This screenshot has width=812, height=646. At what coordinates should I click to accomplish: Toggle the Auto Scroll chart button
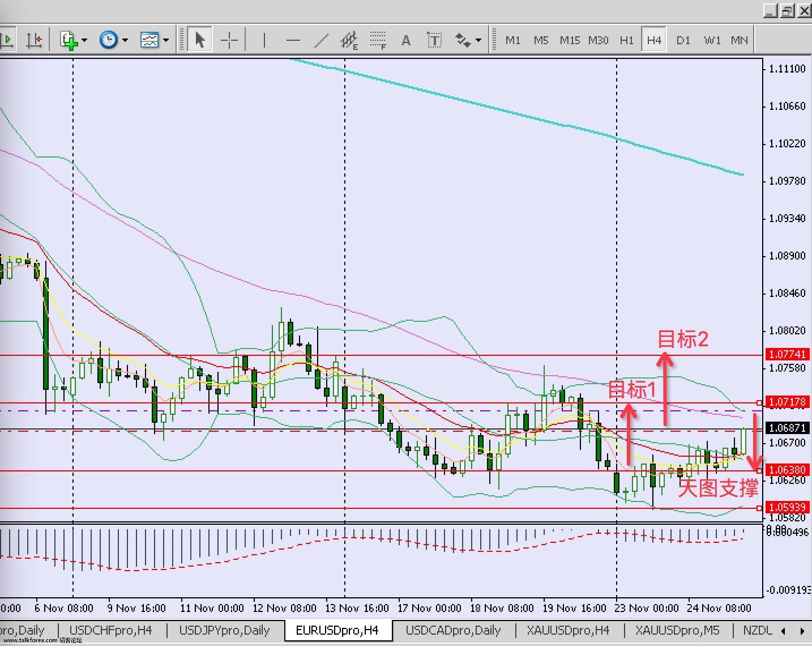(8, 40)
